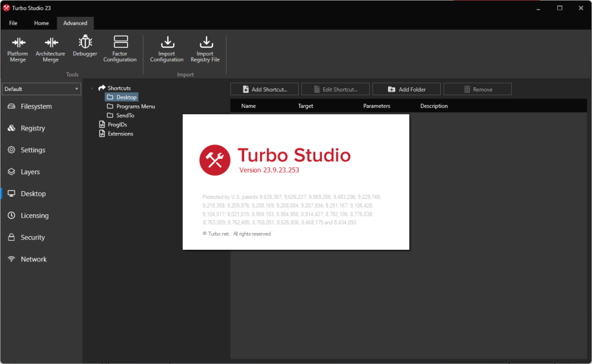Click the Add Folder button
Image resolution: width=592 pixels, height=364 pixels.
406,89
